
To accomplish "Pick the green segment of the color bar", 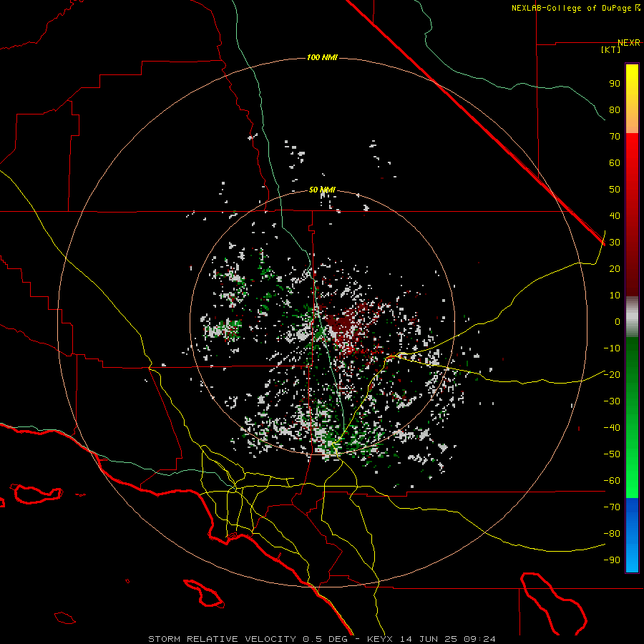I will pyautogui.click(x=632, y=417).
